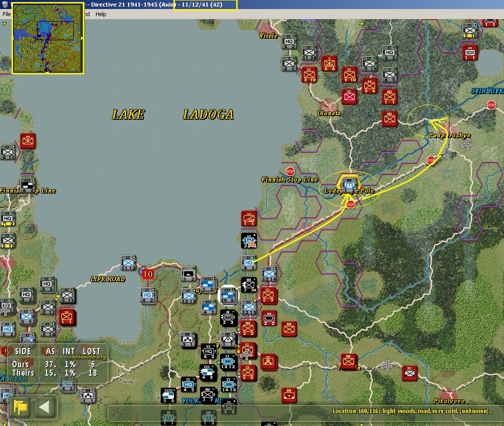Select the red 4-6 unit
The height and width of the screenshot is (426, 504).
329,64
